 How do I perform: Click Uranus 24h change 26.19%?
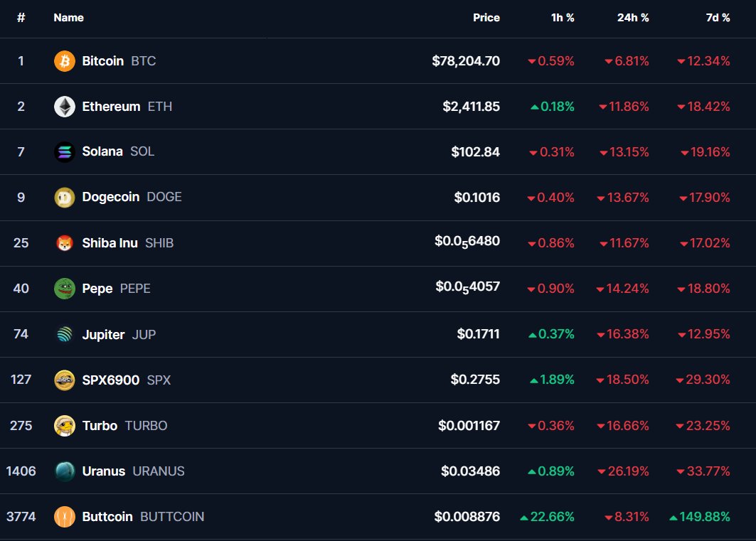click(x=624, y=471)
